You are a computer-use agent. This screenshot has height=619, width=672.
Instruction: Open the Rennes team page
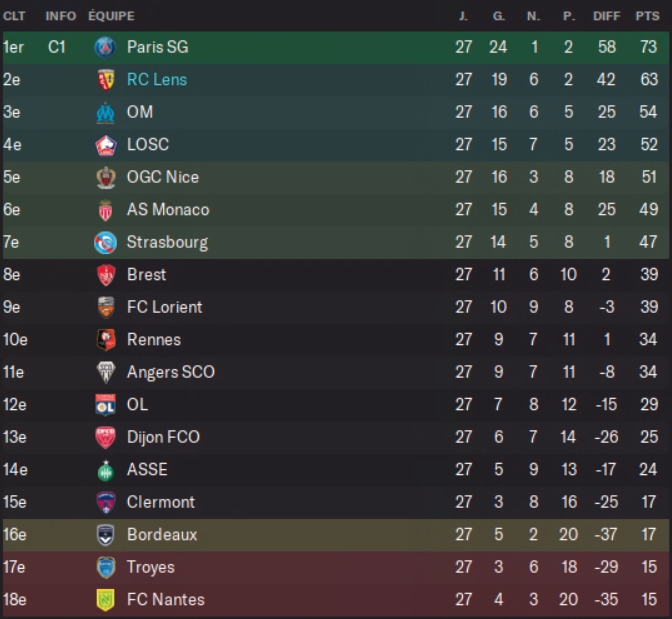click(x=154, y=340)
